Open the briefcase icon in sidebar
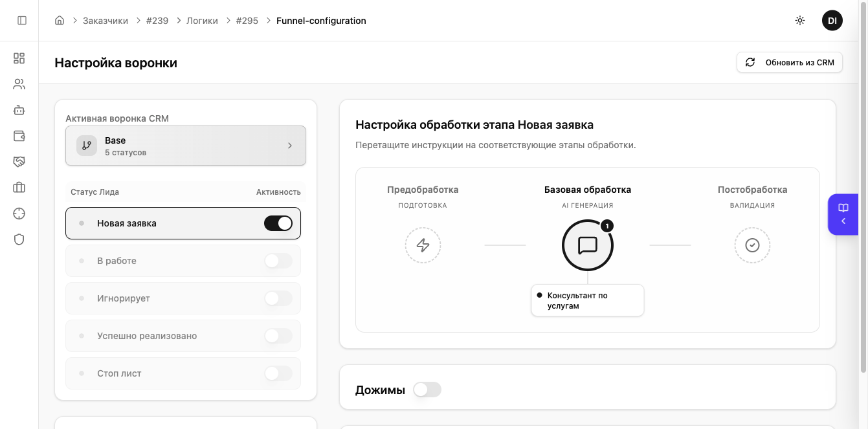The height and width of the screenshot is (429, 868). pyautogui.click(x=19, y=188)
